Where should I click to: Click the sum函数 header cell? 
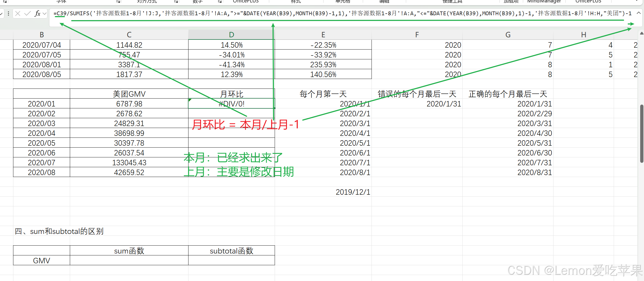pyautogui.click(x=129, y=251)
